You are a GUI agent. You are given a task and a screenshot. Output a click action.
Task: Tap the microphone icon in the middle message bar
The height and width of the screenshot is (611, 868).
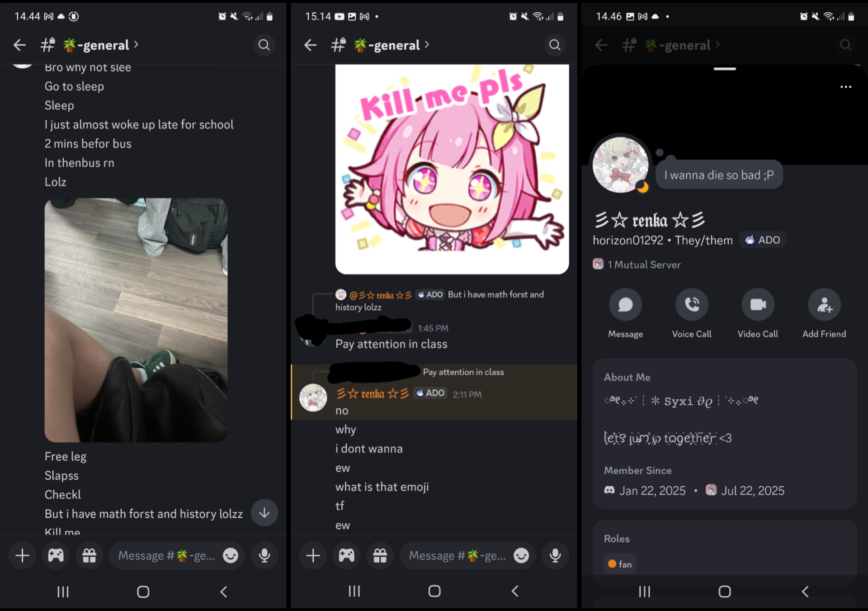556,555
